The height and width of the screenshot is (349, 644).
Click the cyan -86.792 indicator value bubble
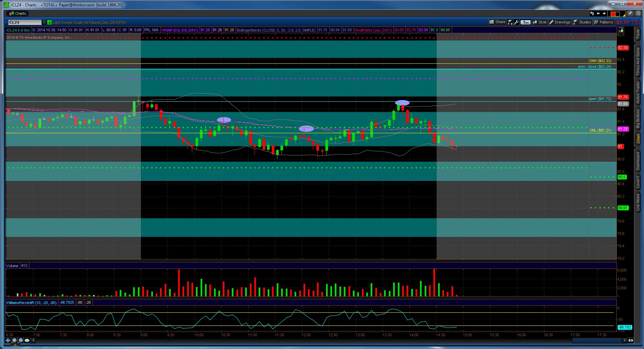[625, 327]
